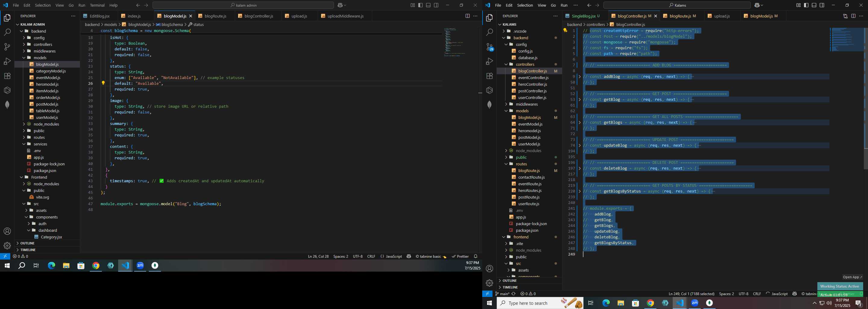The image size is (868, 309).
Task: Open Search view in kalam admin window
Action: tap(7, 32)
